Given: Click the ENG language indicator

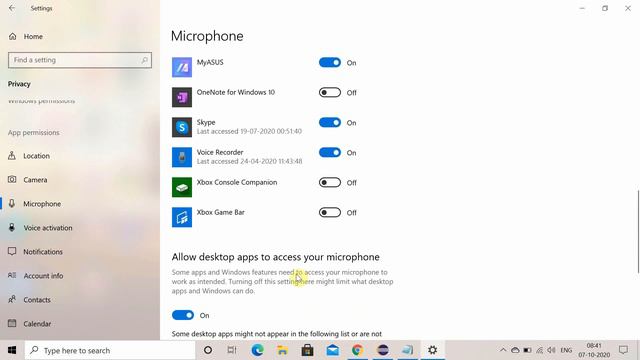Looking at the screenshot, I should [x=566, y=350].
